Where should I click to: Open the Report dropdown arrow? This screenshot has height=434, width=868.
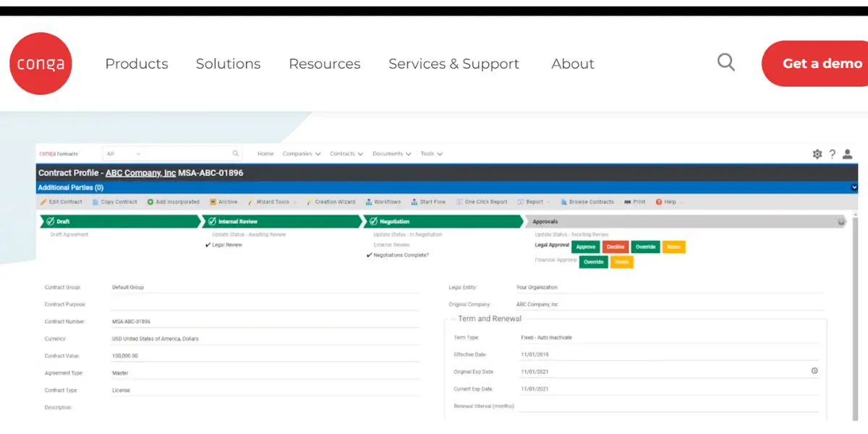point(548,203)
